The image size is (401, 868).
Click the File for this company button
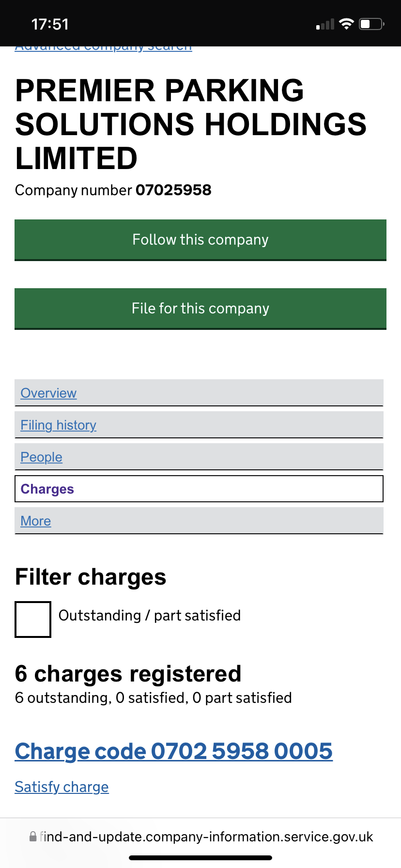pyautogui.click(x=200, y=309)
